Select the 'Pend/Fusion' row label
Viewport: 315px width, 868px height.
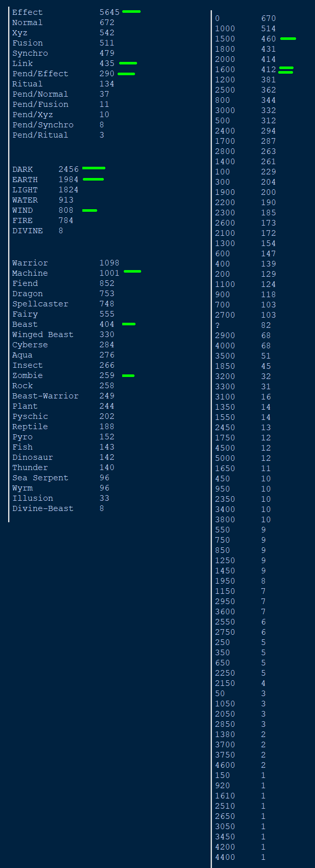(40, 104)
